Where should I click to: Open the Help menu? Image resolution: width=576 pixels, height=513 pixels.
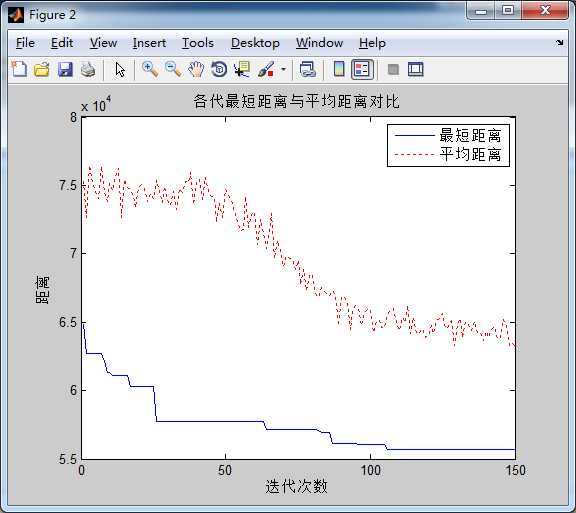tap(372, 43)
